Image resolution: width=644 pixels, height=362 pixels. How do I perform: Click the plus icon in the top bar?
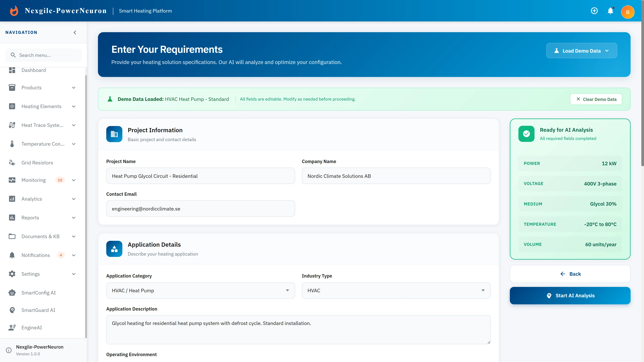(x=594, y=11)
